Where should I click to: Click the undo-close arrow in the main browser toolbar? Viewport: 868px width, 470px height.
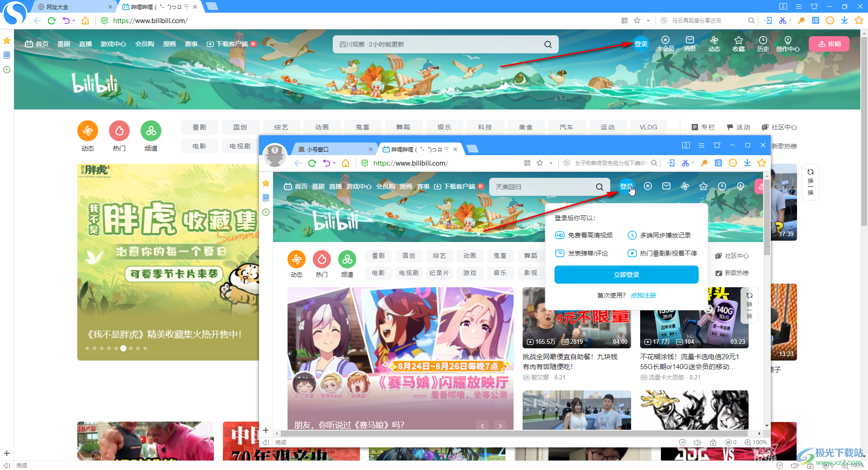pyautogui.click(x=66, y=20)
